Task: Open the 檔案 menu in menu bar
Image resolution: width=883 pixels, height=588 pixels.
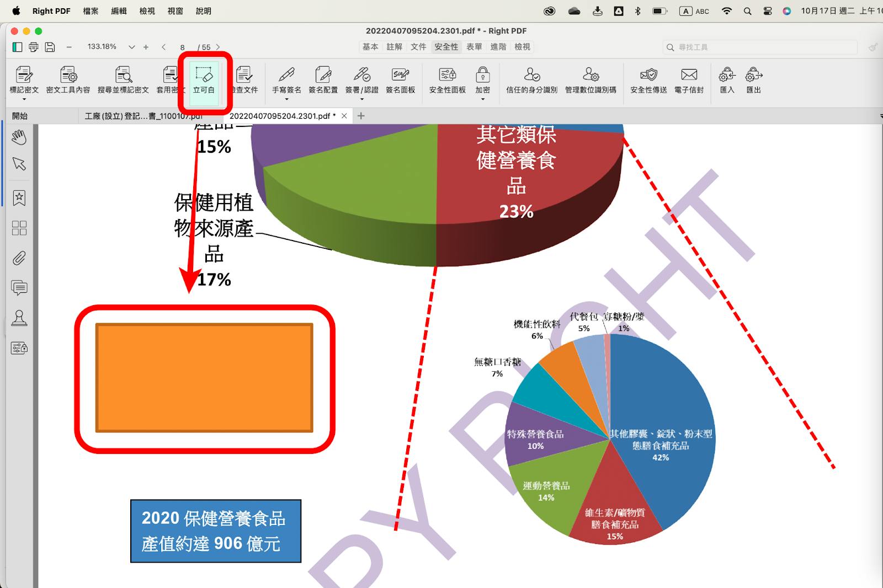Action: point(91,11)
